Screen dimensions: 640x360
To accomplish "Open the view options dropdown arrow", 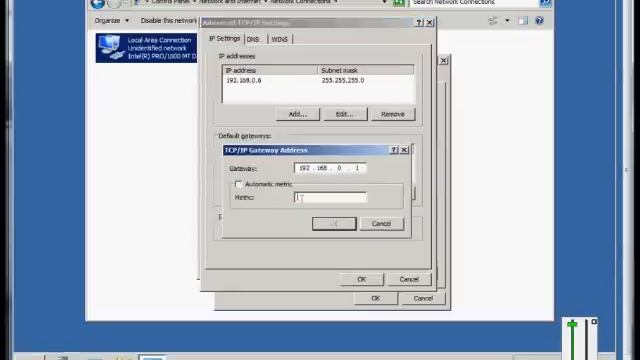I will pyautogui.click(x=507, y=20).
